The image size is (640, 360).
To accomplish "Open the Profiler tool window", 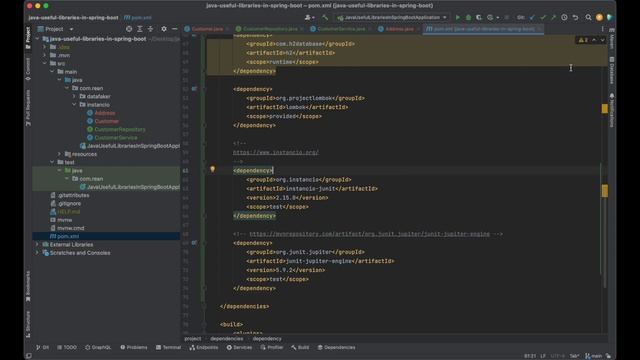I will click(x=272, y=347).
